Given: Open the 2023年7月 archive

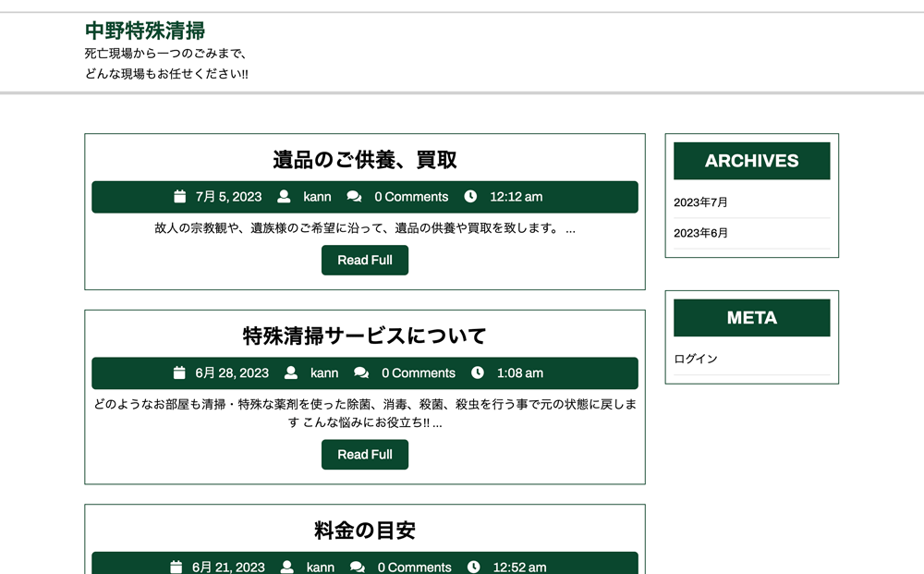Looking at the screenshot, I should point(700,202).
